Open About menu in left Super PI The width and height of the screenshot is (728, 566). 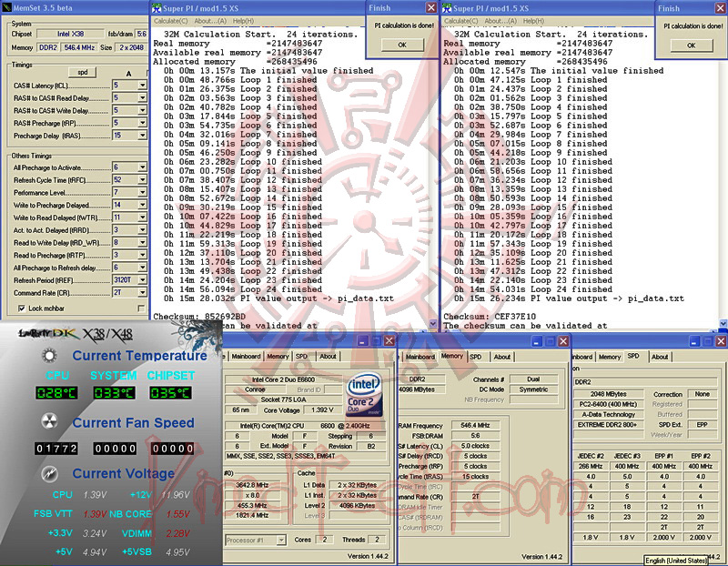click(210, 21)
